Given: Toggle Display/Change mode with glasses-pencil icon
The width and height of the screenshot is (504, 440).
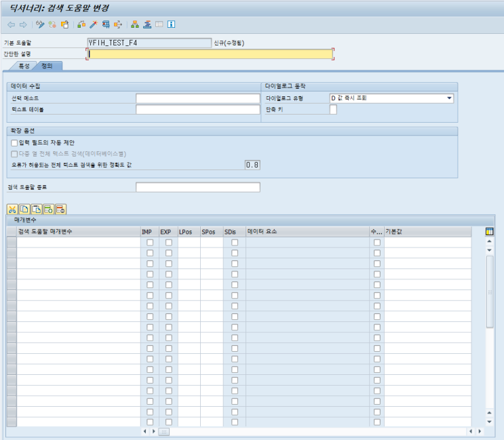Looking at the screenshot, I should click(40, 24).
